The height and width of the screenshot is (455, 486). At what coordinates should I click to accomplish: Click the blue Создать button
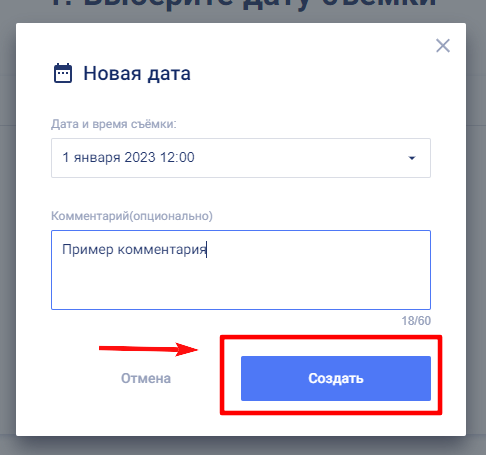pos(336,378)
